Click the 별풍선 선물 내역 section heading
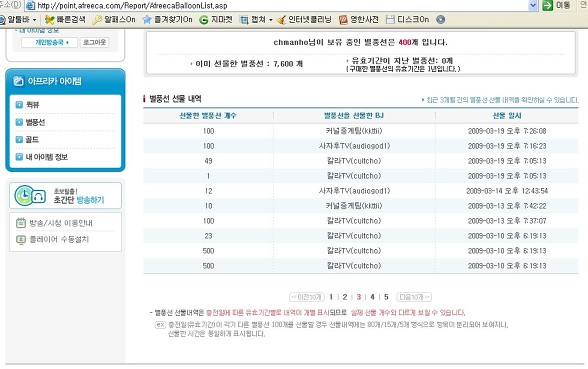 (x=176, y=99)
